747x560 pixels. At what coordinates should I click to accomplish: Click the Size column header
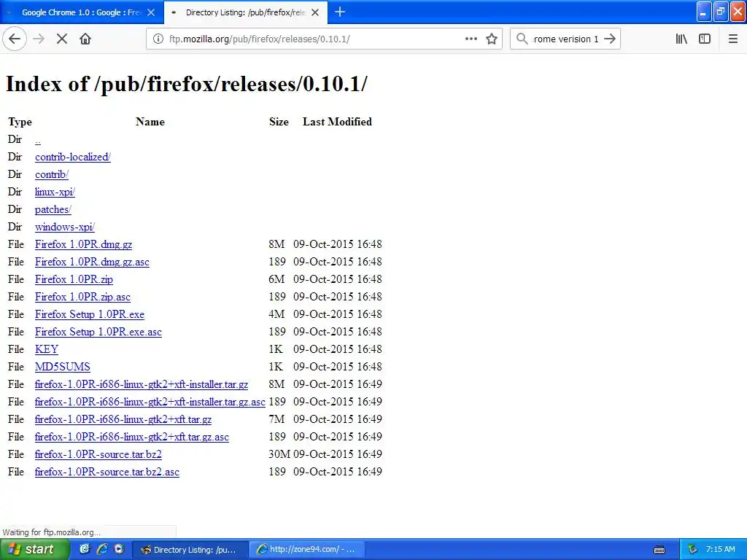pos(279,122)
